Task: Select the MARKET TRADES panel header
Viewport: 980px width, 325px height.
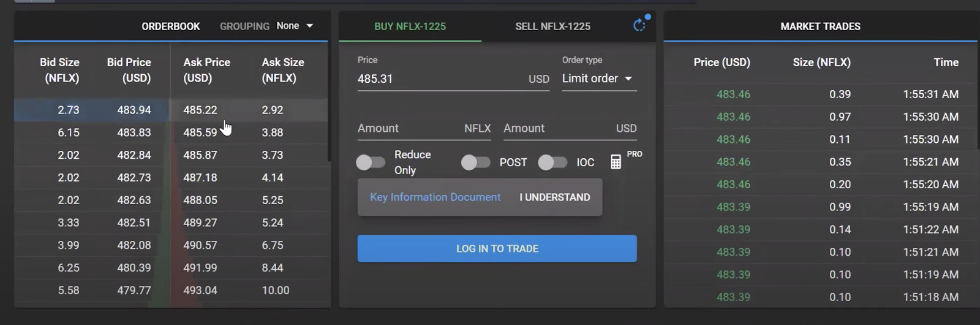Action: pyautogui.click(x=820, y=26)
